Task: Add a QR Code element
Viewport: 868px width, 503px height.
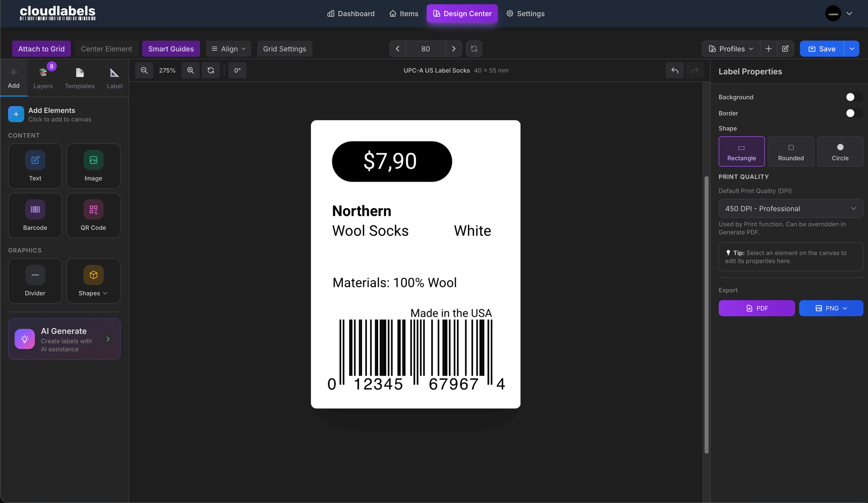Action: (93, 215)
